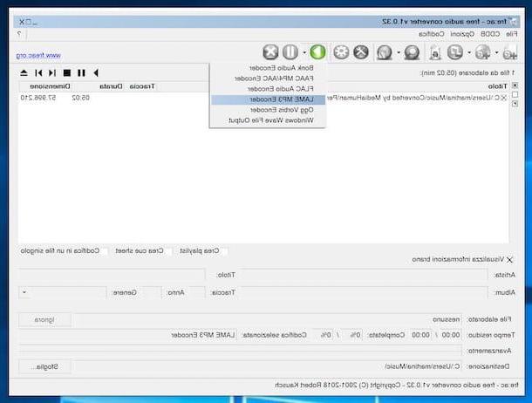
Task: Choose Bonk Audio Encoder from the list
Action: click(x=268, y=68)
